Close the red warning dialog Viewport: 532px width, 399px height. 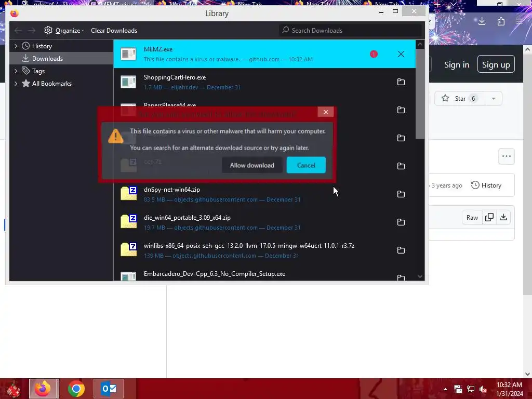(325, 112)
